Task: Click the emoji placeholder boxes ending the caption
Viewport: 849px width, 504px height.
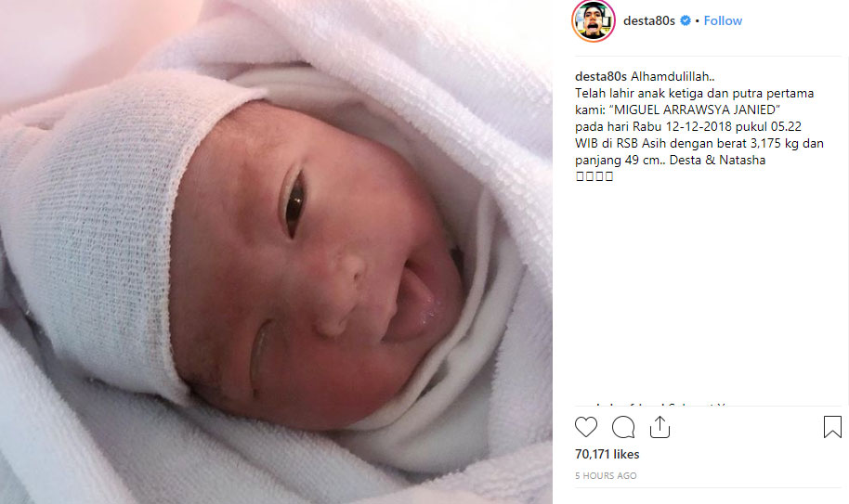Action: coord(594,176)
